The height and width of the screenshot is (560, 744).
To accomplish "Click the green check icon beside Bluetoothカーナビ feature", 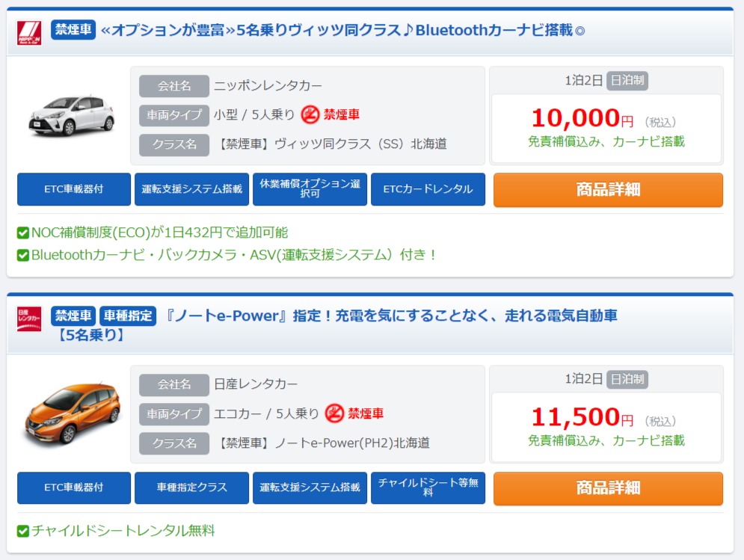I will [23, 256].
